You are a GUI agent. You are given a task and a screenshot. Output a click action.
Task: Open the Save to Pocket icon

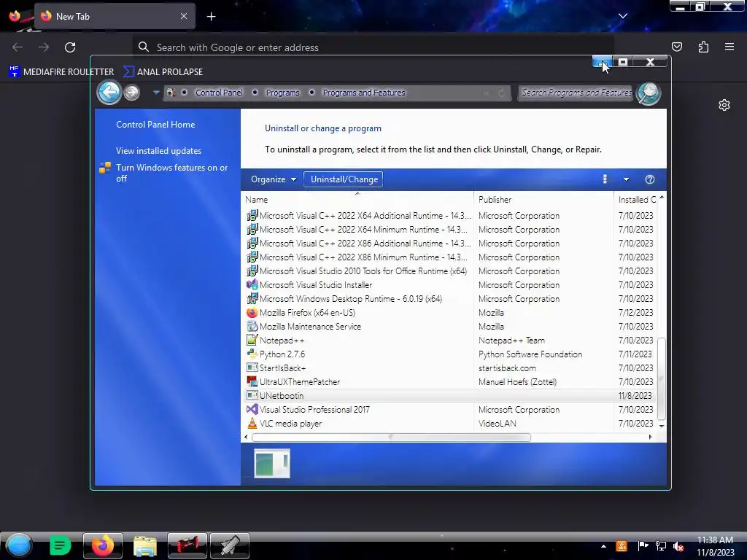tap(676, 47)
